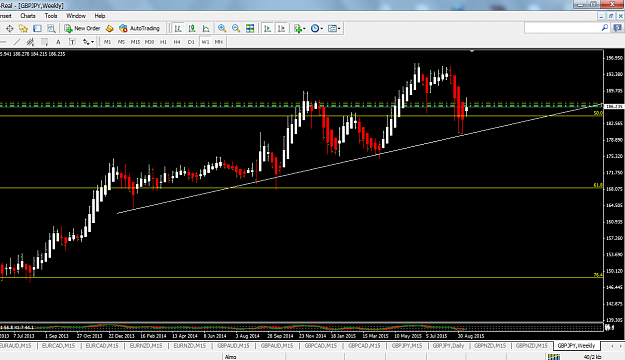
Task: Minimize the inner chart window
Action: (x=601, y=16)
